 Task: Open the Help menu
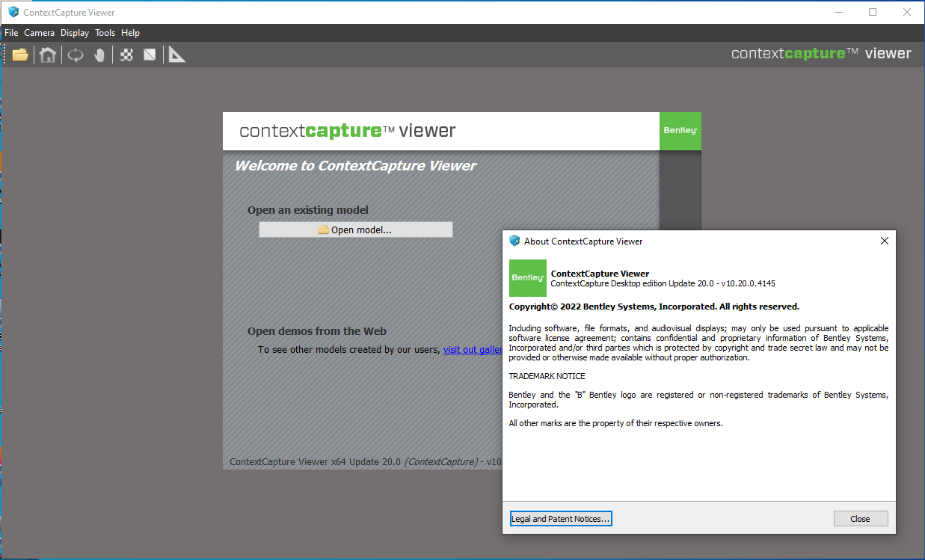pyautogui.click(x=131, y=33)
